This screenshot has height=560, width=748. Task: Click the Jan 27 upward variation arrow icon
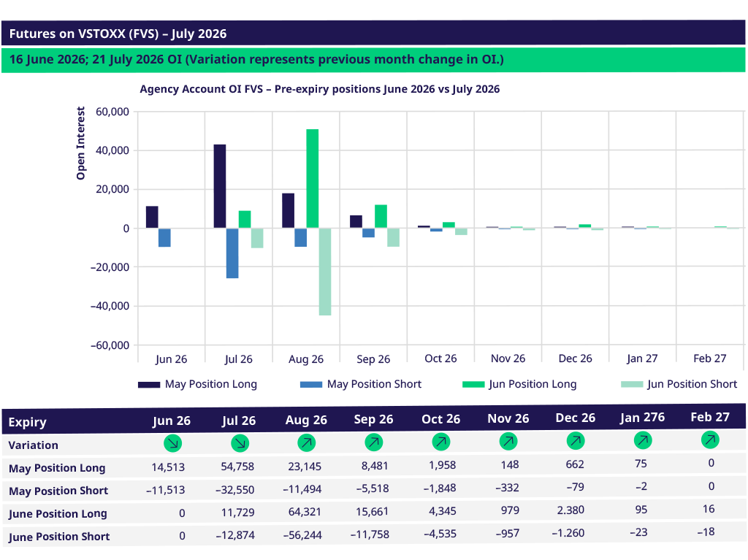(x=643, y=440)
